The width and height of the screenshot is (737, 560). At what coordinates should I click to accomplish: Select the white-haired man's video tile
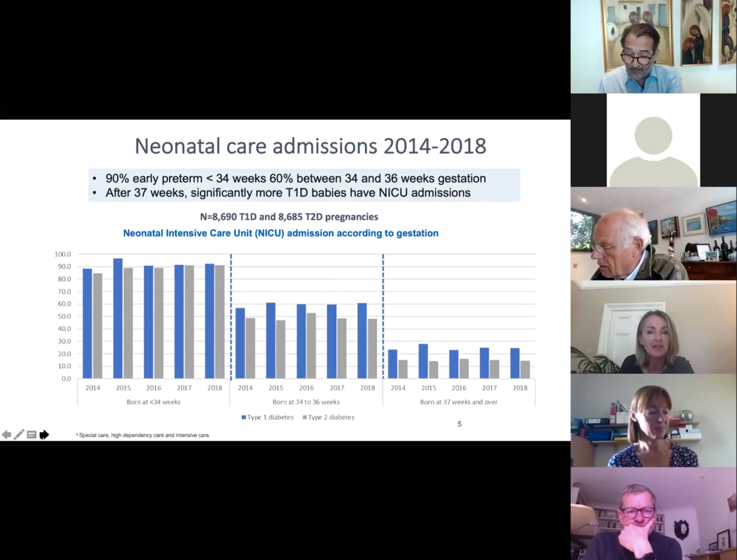tap(654, 233)
